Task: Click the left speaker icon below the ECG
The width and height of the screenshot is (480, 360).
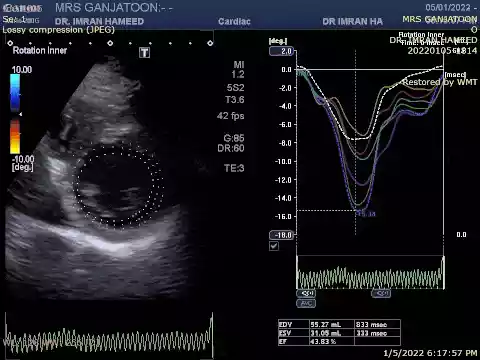Action: [x=306, y=293]
